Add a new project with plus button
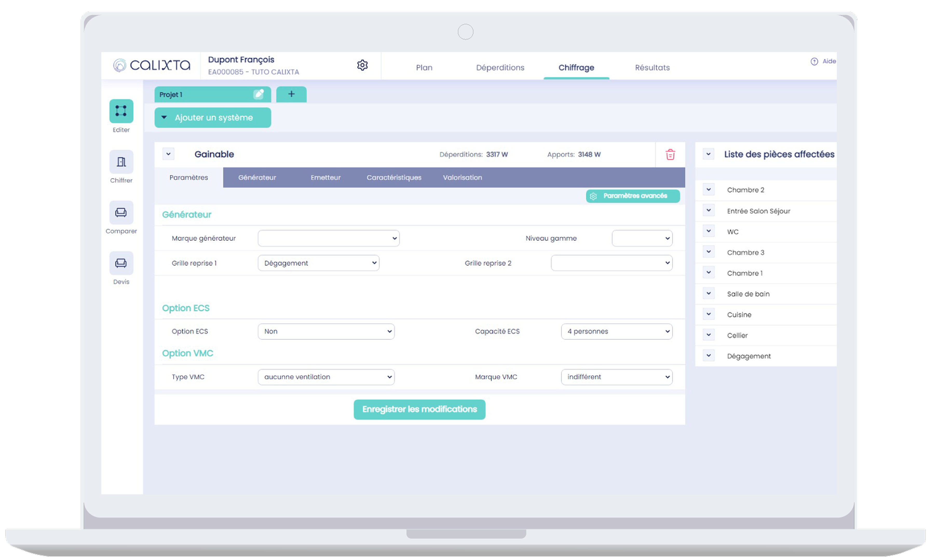This screenshot has width=937, height=560. pyautogui.click(x=291, y=94)
